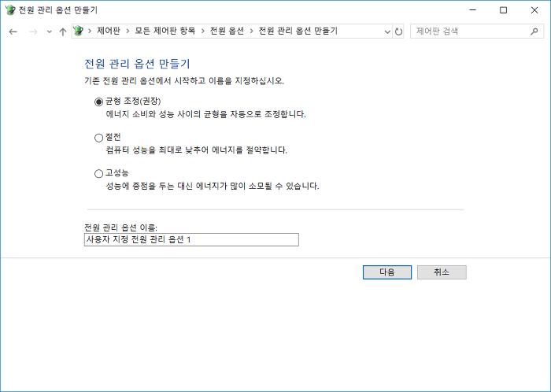The width and height of the screenshot is (551, 392).
Task: Maximize the window
Action: (503, 10)
